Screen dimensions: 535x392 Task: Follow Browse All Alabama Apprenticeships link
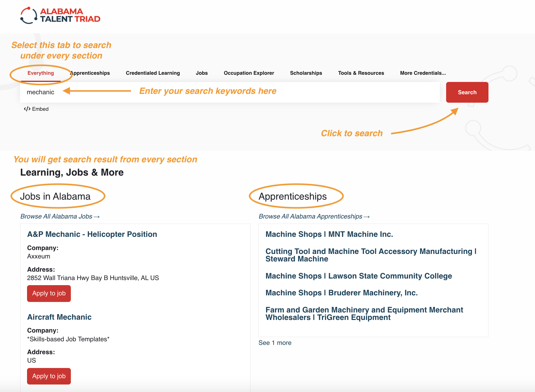pos(314,216)
